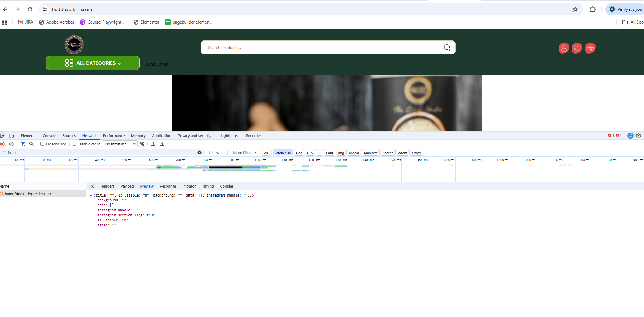The image size is (644, 317).
Task: Click the import HAR upload icon
Action: click(153, 144)
